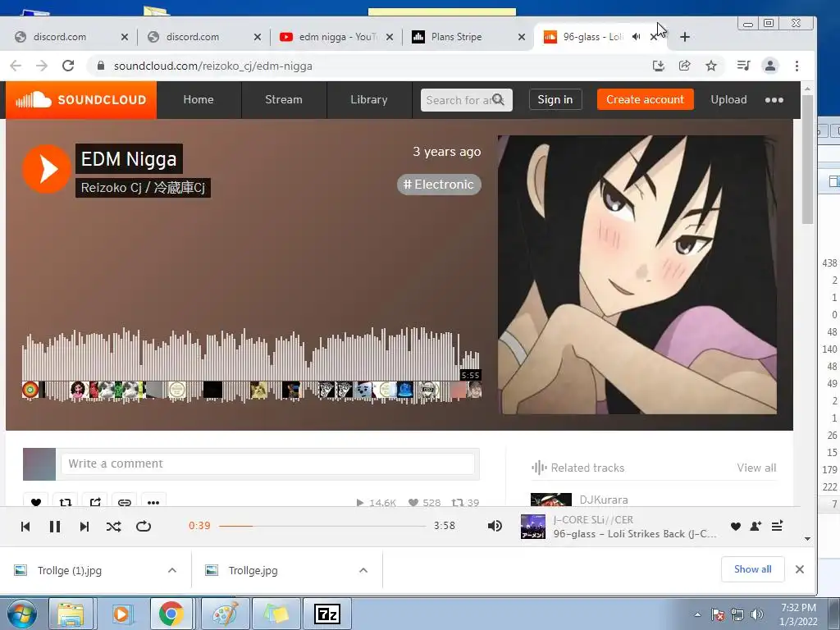Open the next-up queue
The height and width of the screenshot is (630, 840).
tap(778, 526)
